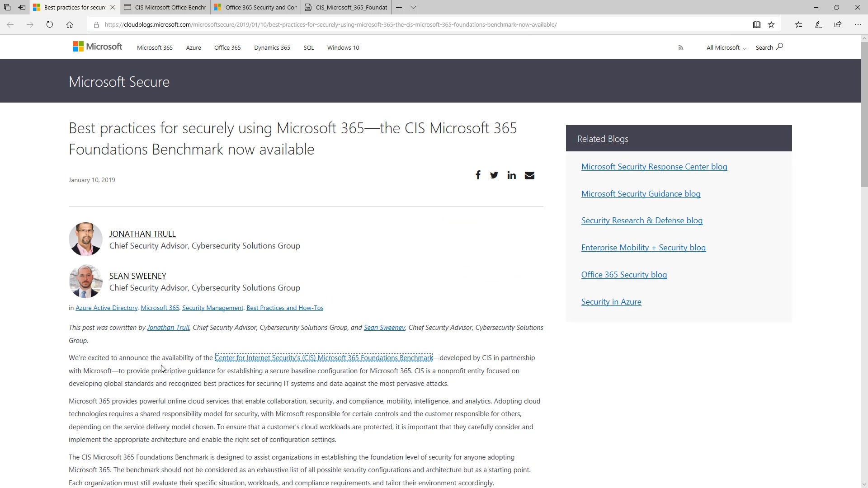Refresh the page with reload icon
Screen dimensions: 868x488
[50, 24]
